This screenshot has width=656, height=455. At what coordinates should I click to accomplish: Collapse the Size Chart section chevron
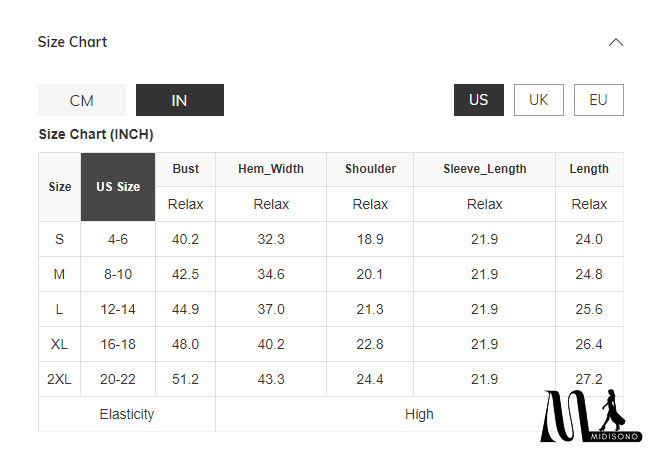click(616, 42)
